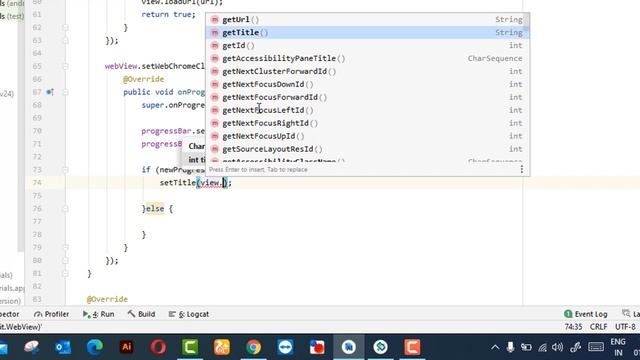This screenshot has height=360, width=640.
Task: Click the 74:35 caret position indicator
Action: click(x=573, y=327)
